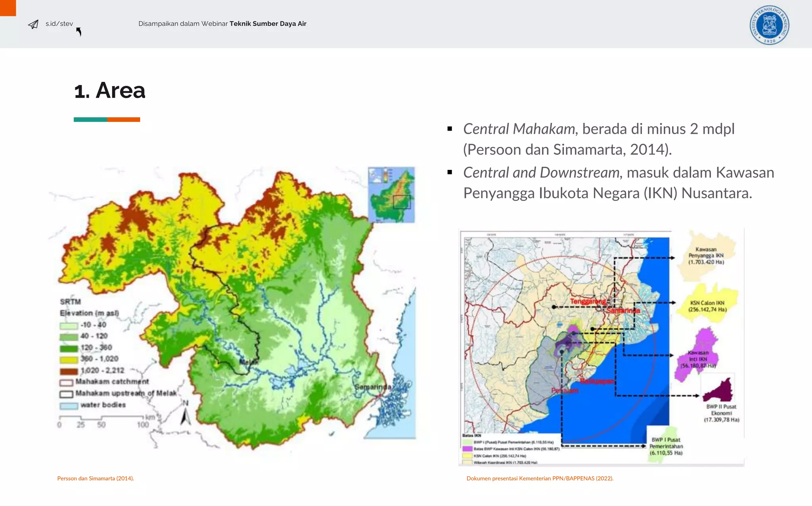Viewport: 812px width, 506px height.
Task: Open the s.id/stev link
Action: (x=59, y=24)
